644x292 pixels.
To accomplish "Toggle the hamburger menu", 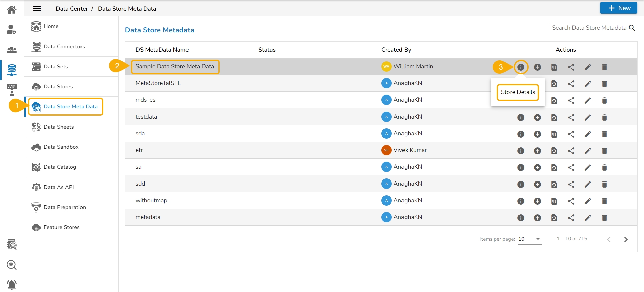I will point(37,9).
